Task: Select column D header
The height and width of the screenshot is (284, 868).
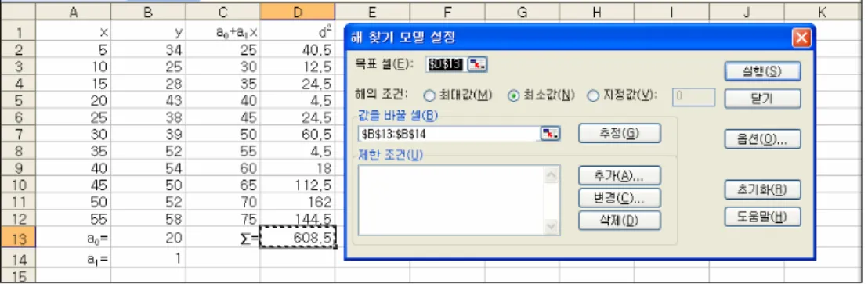Action: click(298, 13)
